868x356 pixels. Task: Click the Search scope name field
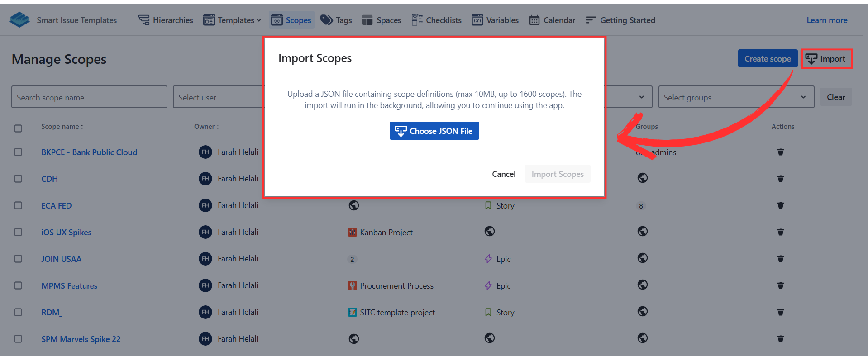[89, 97]
